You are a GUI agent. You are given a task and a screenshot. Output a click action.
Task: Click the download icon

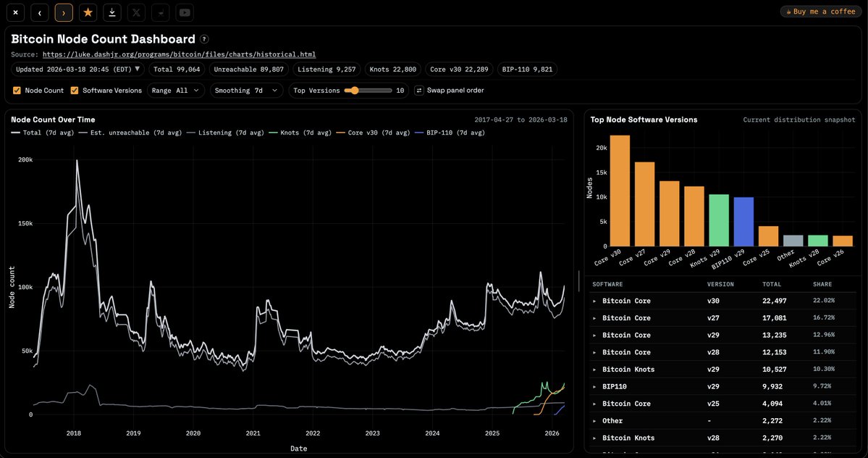pos(111,12)
